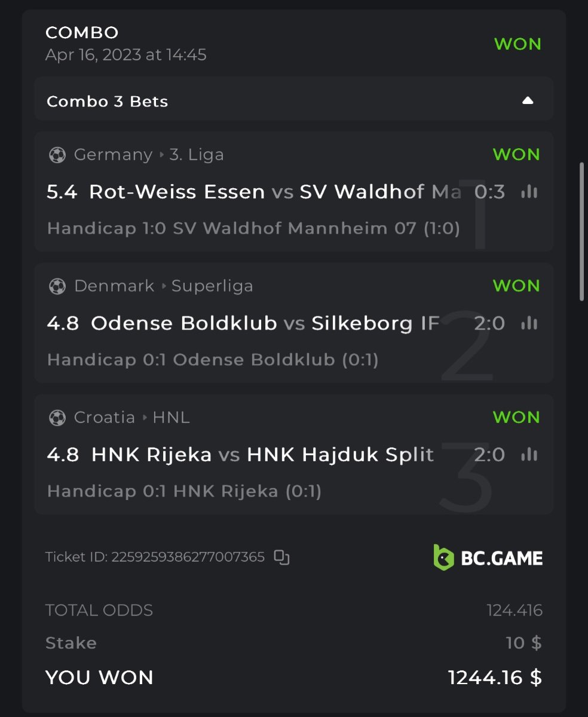This screenshot has height=717, width=588.
Task: Click the BC.GAME logo
Action: pos(488,557)
